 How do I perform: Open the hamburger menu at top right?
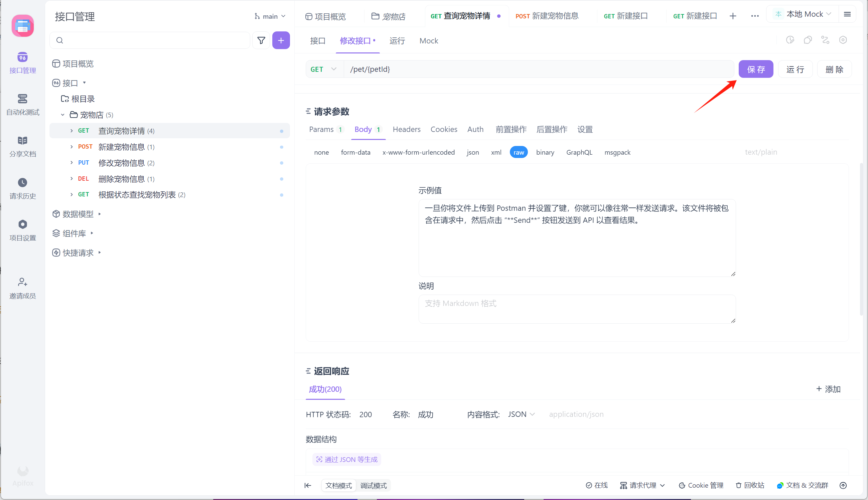tap(847, 14)
